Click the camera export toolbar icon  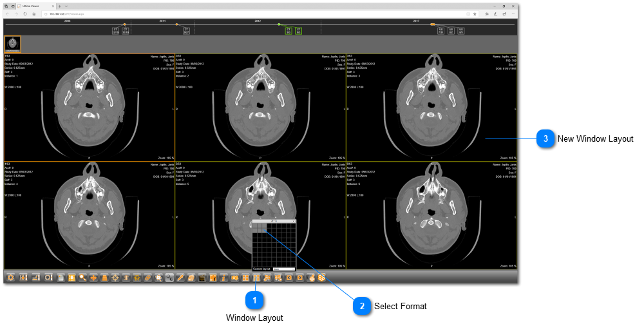[234, 278]
